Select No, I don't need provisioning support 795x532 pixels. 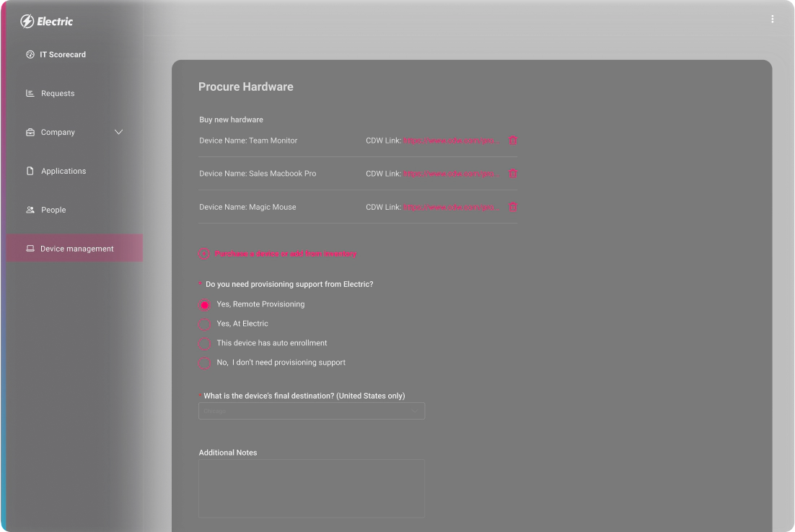pos(204,363)
